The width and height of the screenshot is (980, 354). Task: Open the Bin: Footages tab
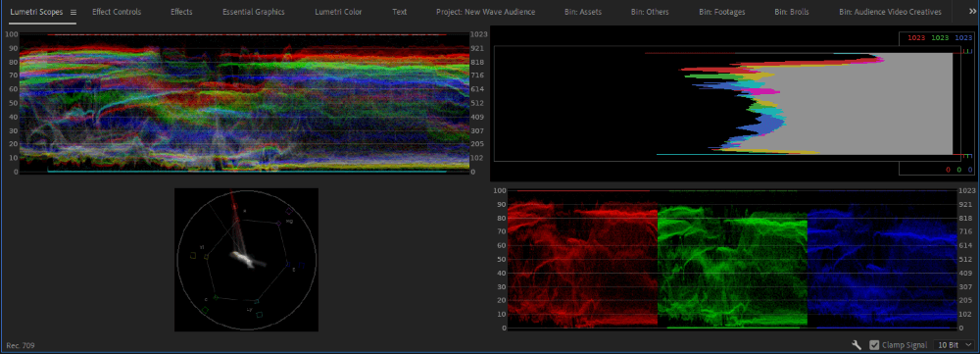pos(722,12)
